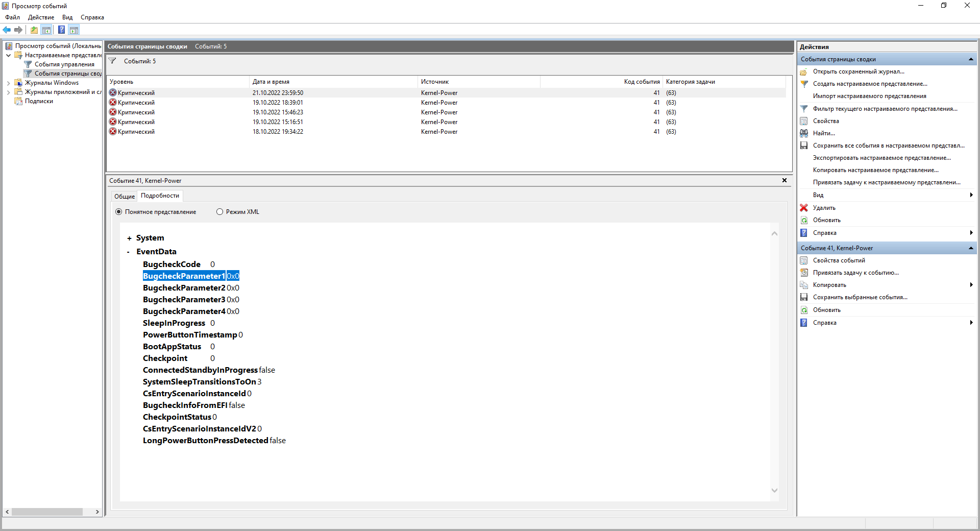Click the critical icon for 21.10.2022 23:59:50 event

113,93
